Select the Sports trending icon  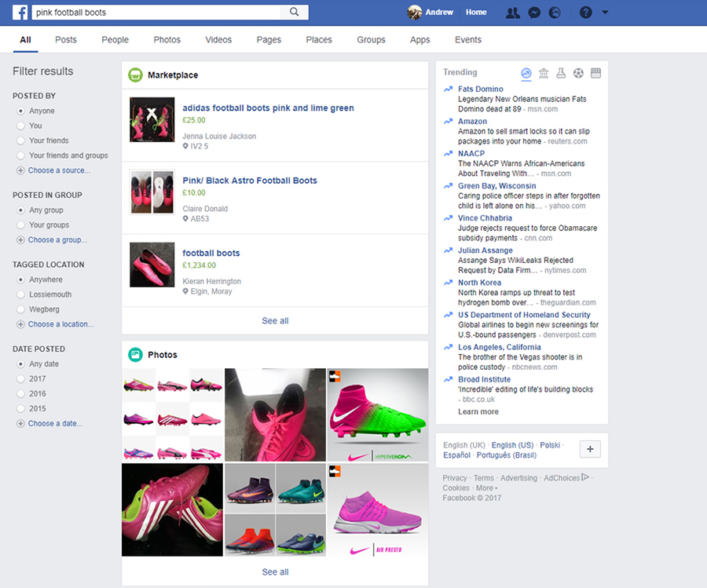coord(578,73)
